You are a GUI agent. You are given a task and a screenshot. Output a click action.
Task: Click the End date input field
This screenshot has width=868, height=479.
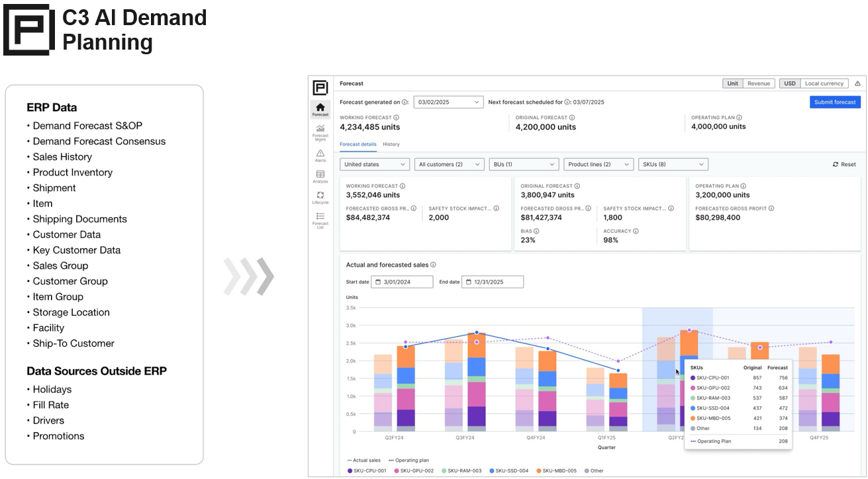[x=493, y=282]
